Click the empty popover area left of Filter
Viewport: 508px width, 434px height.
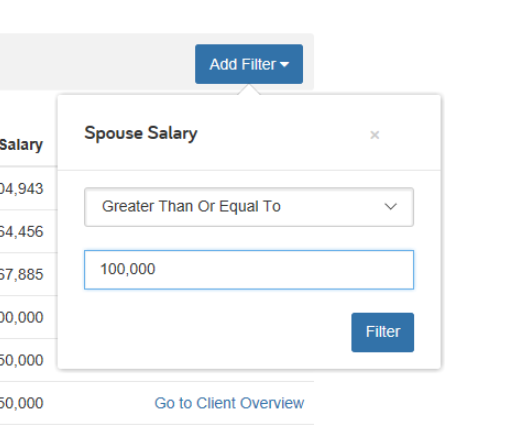coord(217,332)
